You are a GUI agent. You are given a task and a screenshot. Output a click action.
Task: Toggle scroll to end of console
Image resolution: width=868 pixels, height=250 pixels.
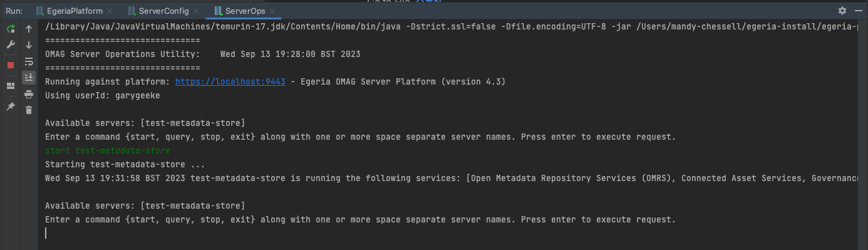coord(29,78)
